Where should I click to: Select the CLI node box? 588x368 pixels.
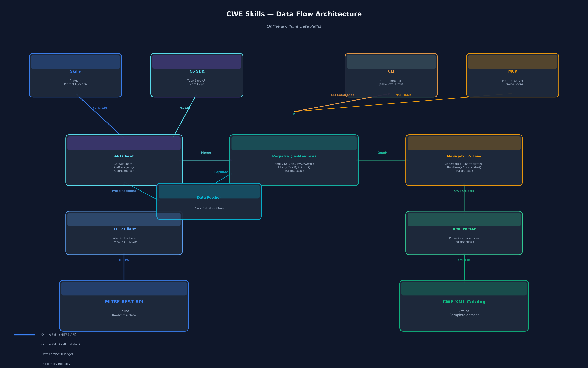click(391, 75)
